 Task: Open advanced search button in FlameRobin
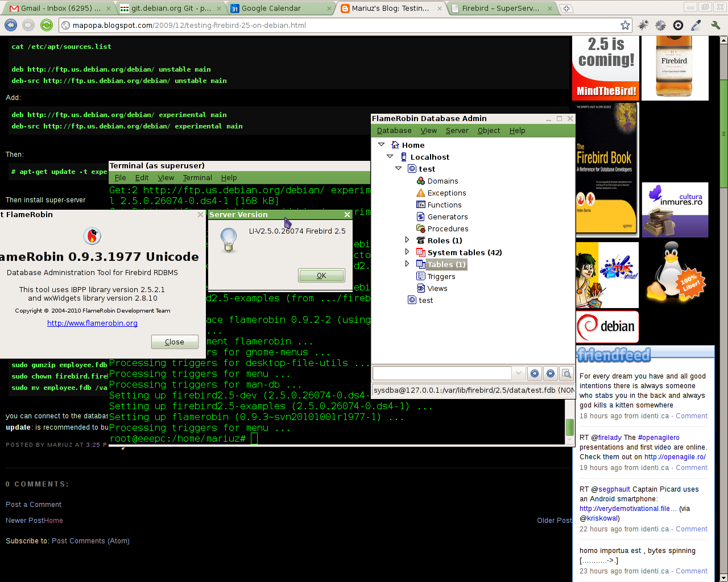click(566, 373)
